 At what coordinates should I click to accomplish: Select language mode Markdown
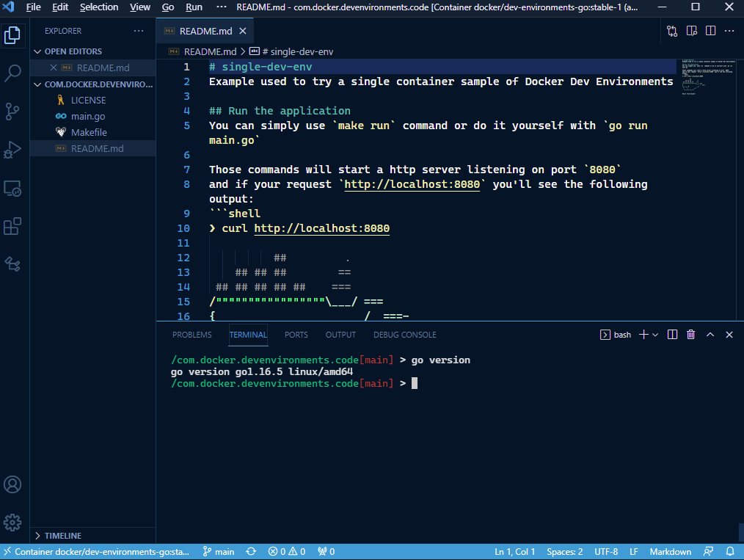click(670, 551)
